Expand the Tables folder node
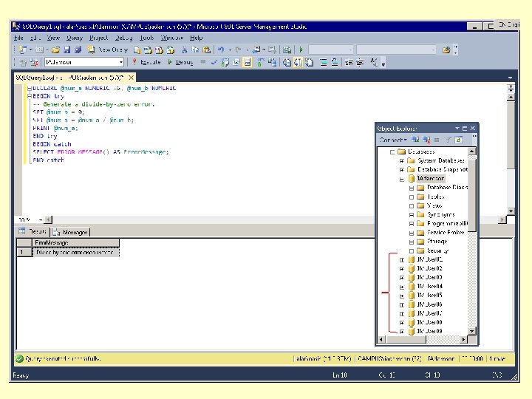This screenshot has height=399, width=532. pyautogui.click(x=412, y=197)
